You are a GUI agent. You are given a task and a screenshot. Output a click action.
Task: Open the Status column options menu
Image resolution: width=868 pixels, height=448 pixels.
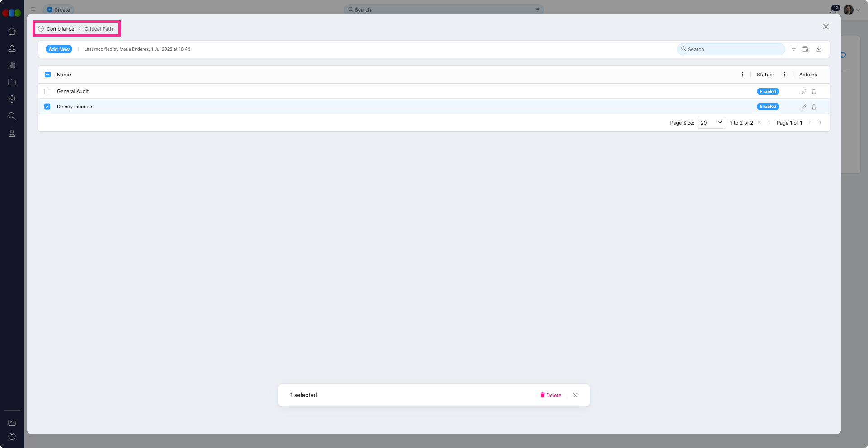coord(784,75)
